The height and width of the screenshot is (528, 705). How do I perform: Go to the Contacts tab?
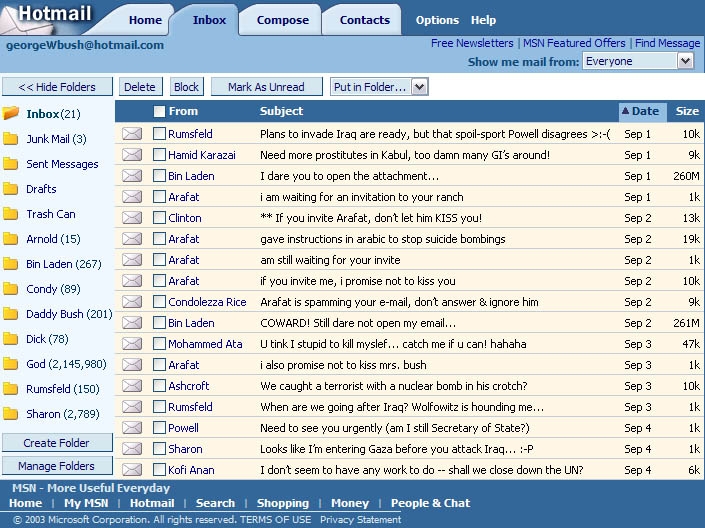point(365,20)
